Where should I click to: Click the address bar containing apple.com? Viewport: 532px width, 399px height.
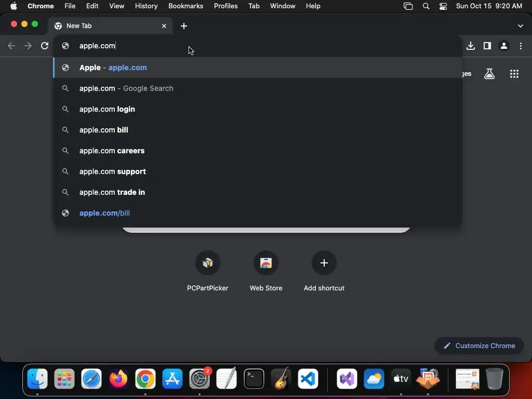pos(258,46)
